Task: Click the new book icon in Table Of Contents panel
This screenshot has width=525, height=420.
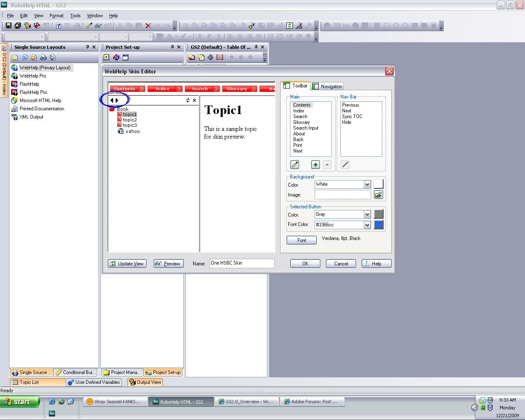Action: click(x=192, y=57)
